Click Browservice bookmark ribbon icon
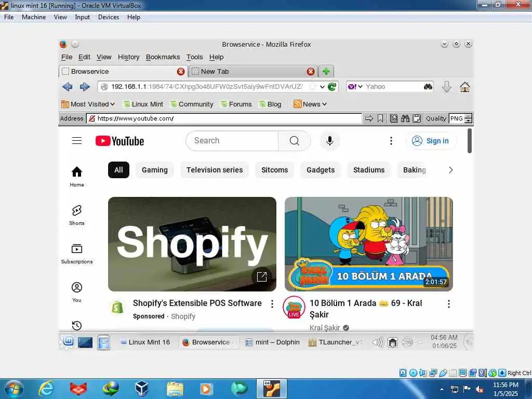Image resolution: width=532 pixels, height=399 pixels. point(380,118)
